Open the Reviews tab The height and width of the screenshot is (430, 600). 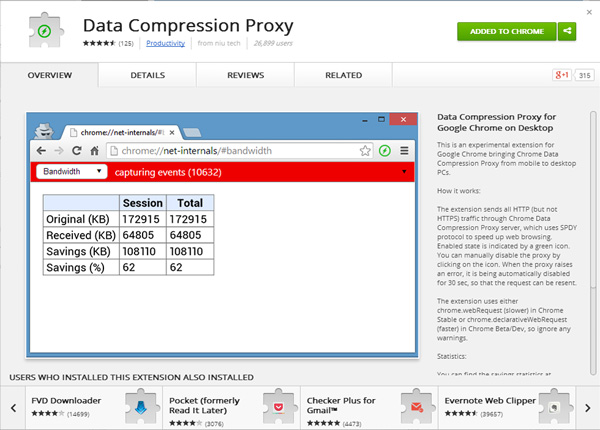tap(245, 75)
